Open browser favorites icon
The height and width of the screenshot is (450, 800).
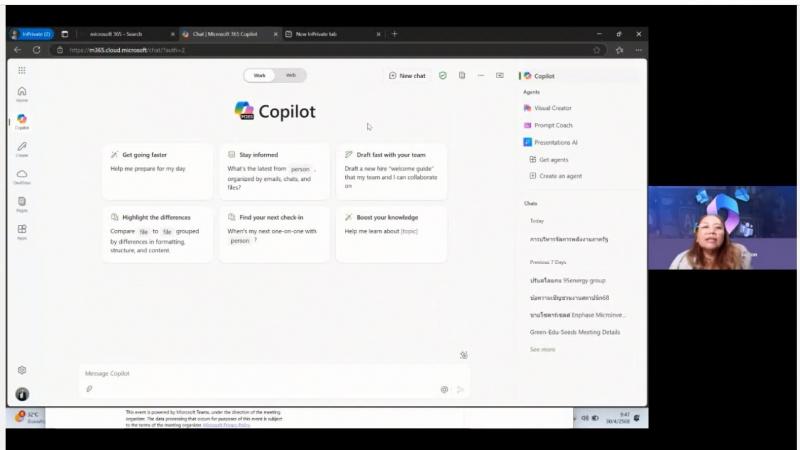(619, 50)
